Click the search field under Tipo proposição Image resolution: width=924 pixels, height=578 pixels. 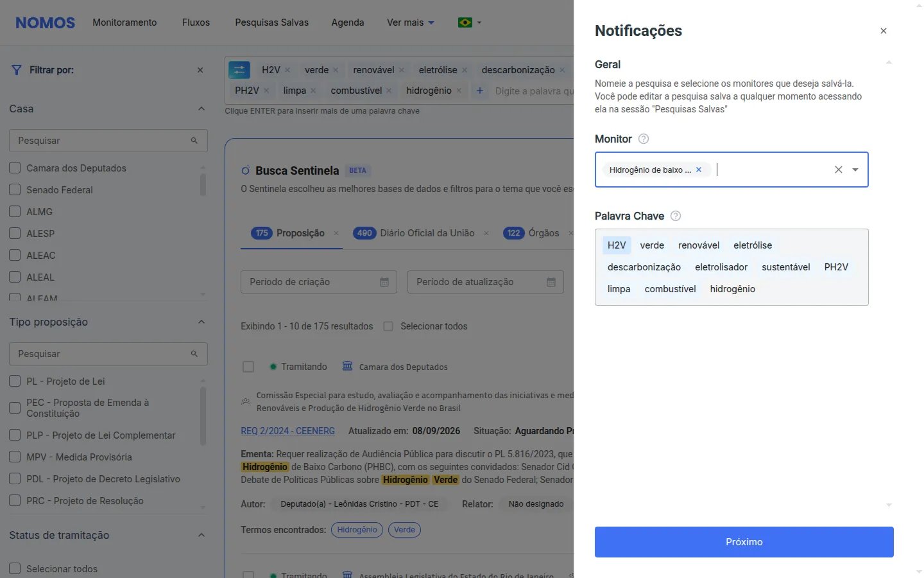pyautogui.click(x=108, y=354)
